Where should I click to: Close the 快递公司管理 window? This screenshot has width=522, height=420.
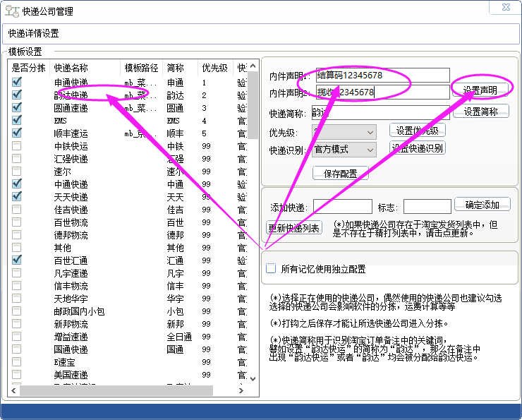[x=506, y=7]
